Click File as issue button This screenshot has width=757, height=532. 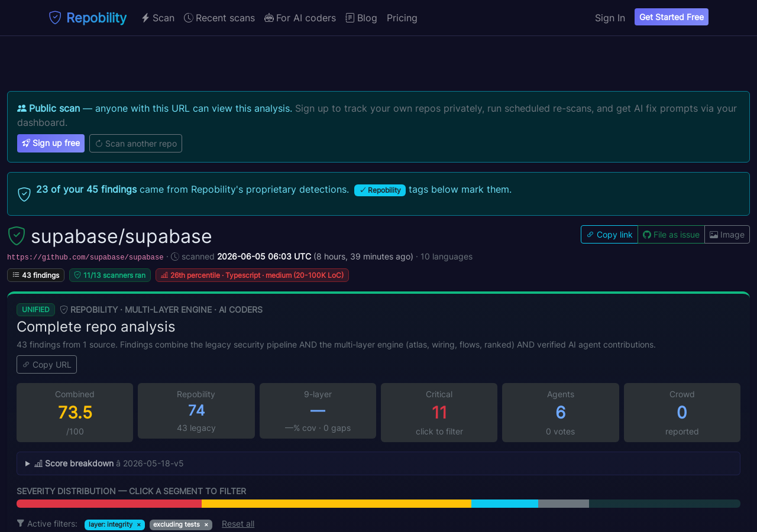pos(671,234)
